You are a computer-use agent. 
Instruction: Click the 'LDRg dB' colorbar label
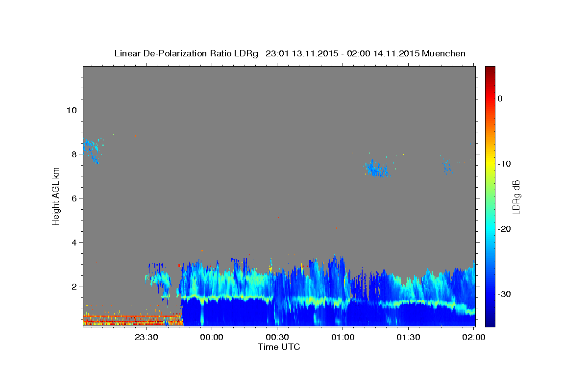[516, 197]
